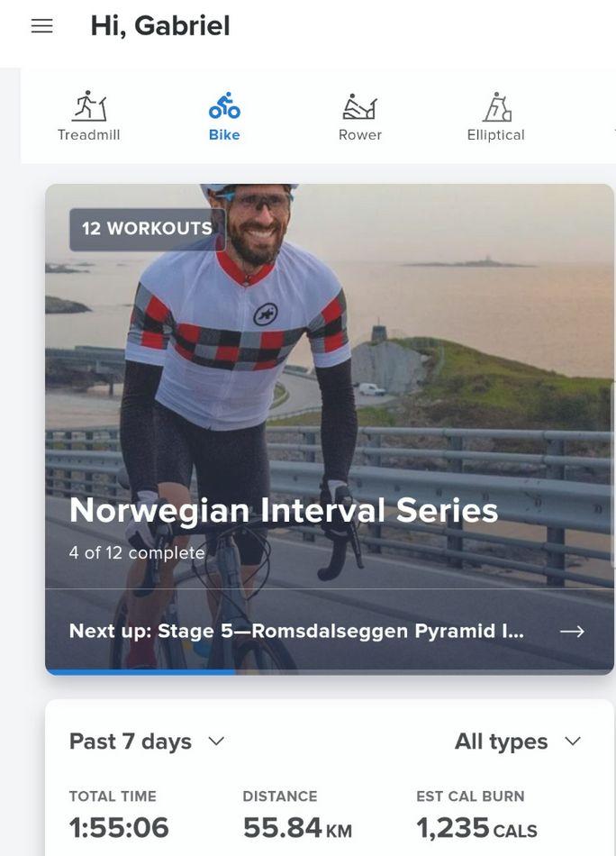Select the Elliptical icon
Screen dimensions: 616x856
[496, 106]
